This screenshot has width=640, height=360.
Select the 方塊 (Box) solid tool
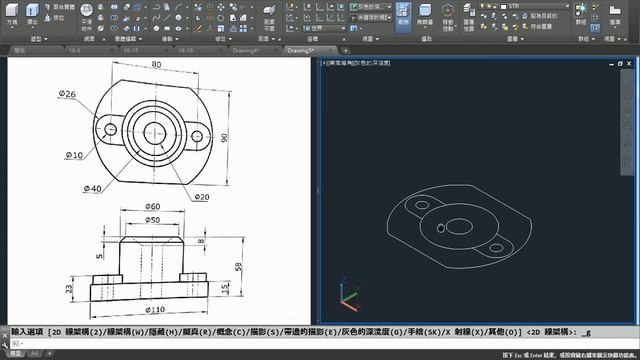[x=12, y=14]
